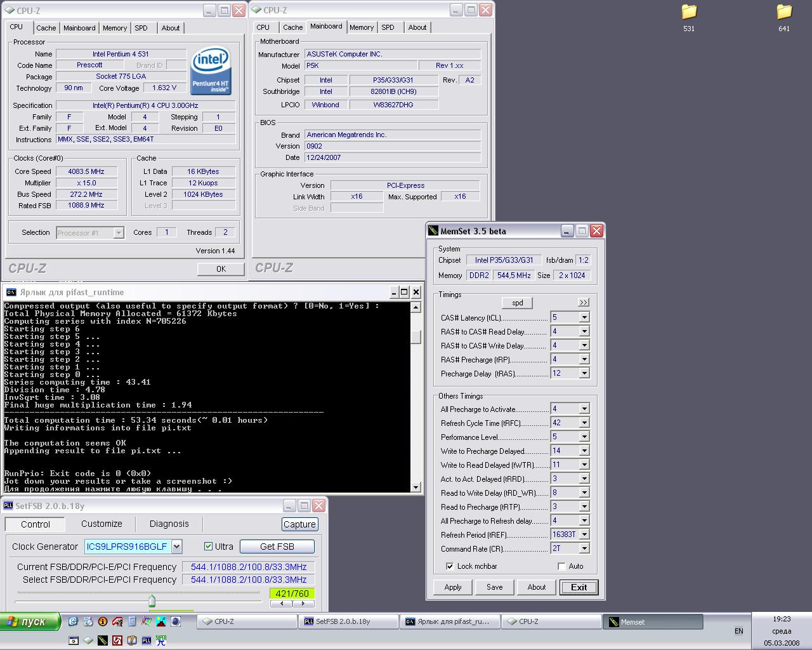The width and height of the screenshot is (812, 650).
Task: Launch CPU-Z from the quick launch chip icon
Action: (88, 640)
